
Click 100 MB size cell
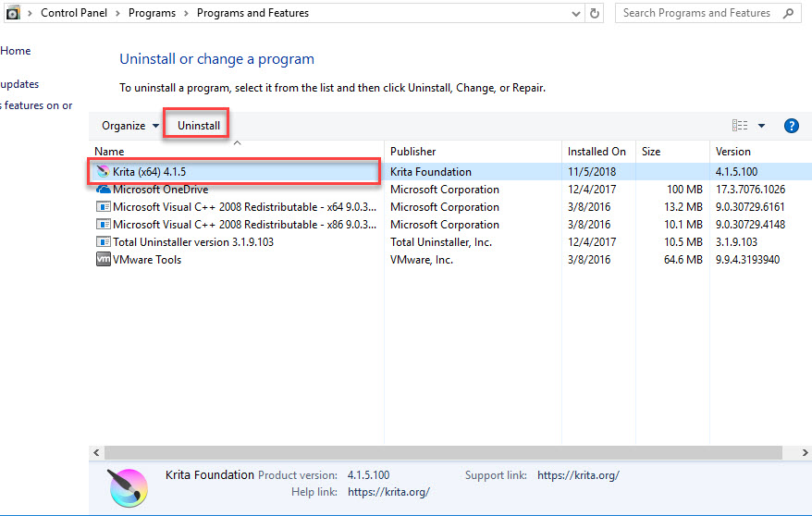[x=684, y=190]
